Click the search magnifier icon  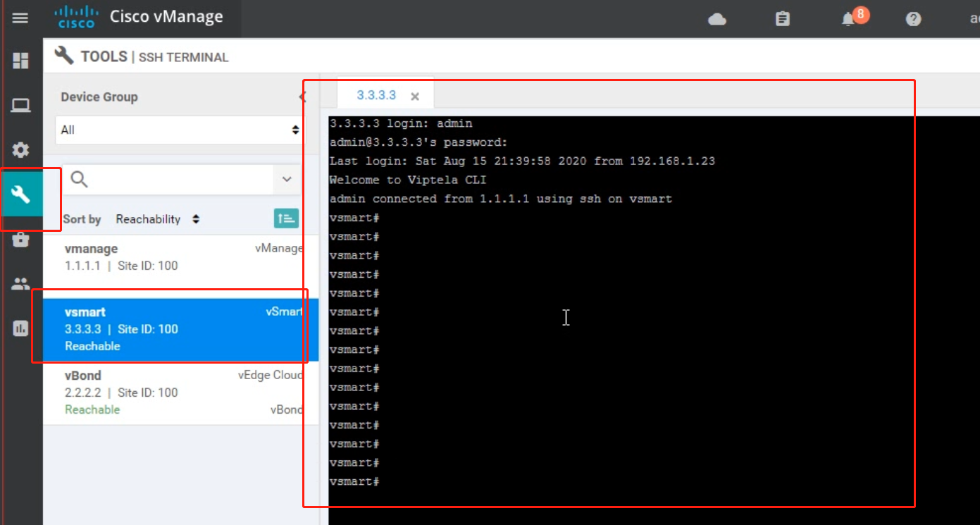pyautogui.click(x=80, y=179)
